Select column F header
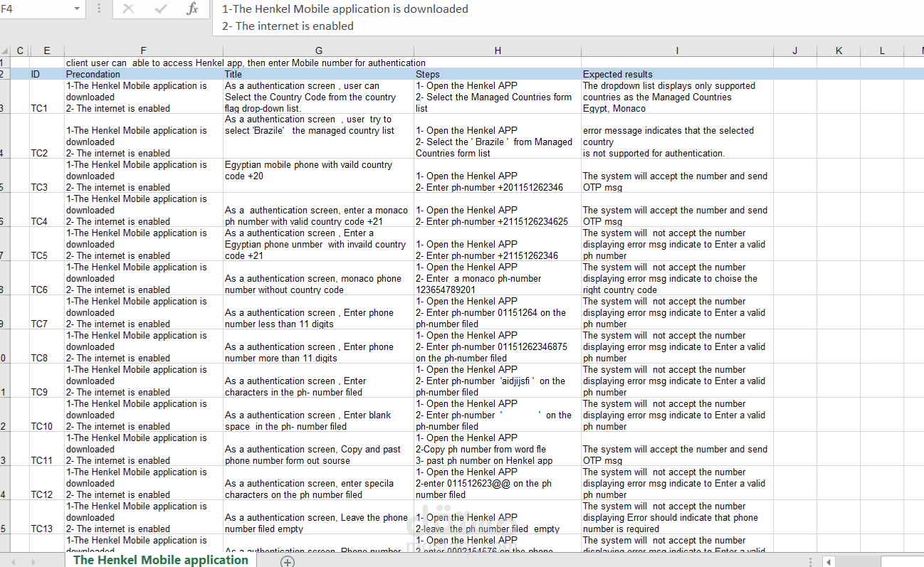This screenshot has width=924, height=567. pos(144,51)
